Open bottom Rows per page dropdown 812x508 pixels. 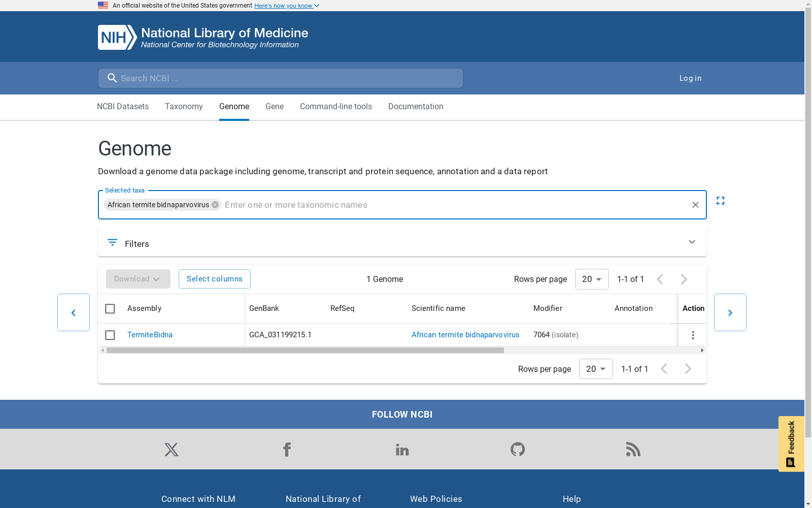pos(596,369)
